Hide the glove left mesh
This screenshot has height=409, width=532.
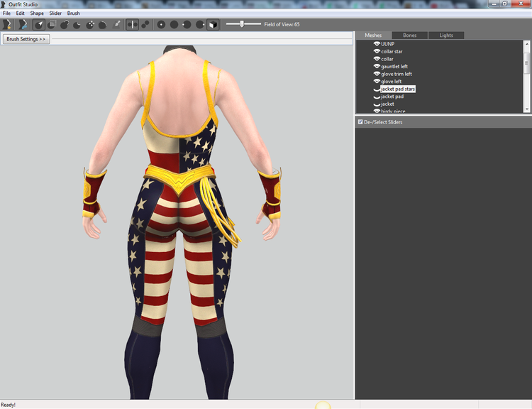coord(377,81)
